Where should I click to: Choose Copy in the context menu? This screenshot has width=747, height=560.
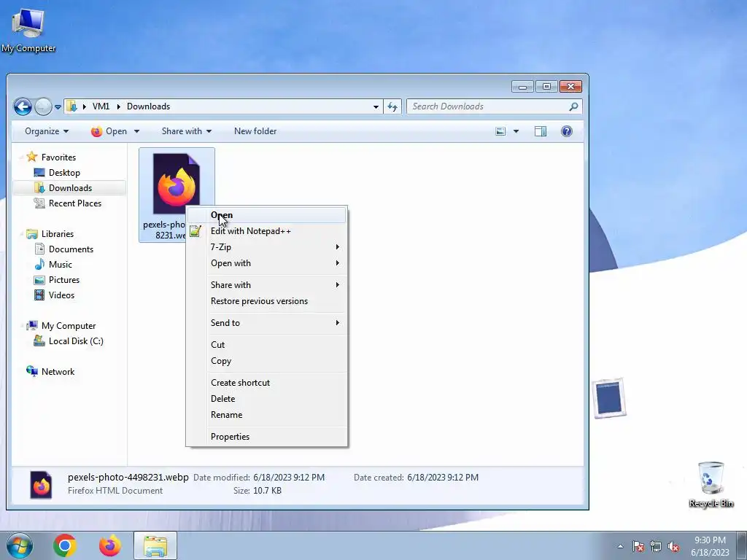[267, 361]
